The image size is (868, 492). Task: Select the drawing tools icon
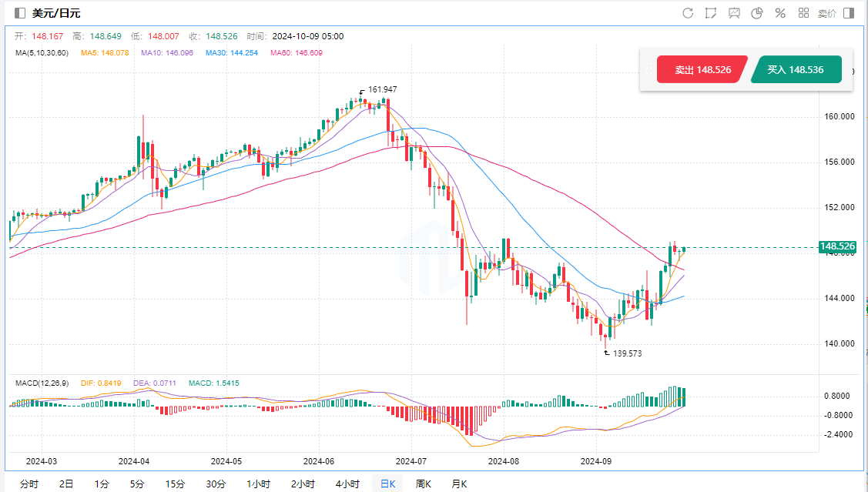pos(711,13)
